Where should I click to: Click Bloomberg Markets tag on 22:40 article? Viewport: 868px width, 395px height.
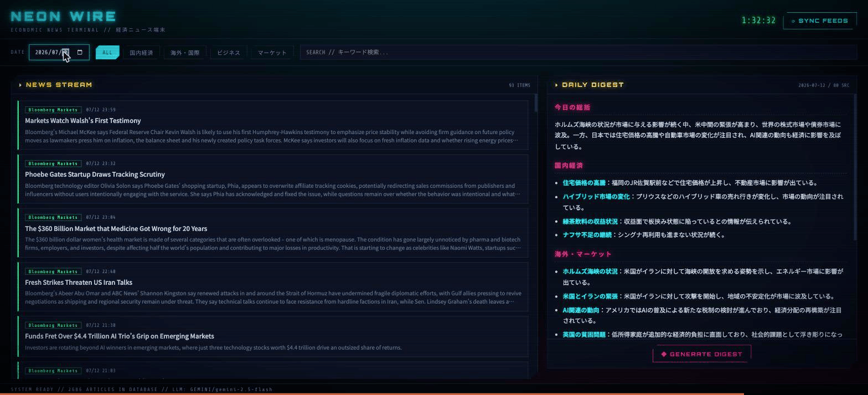coord(53,271)
